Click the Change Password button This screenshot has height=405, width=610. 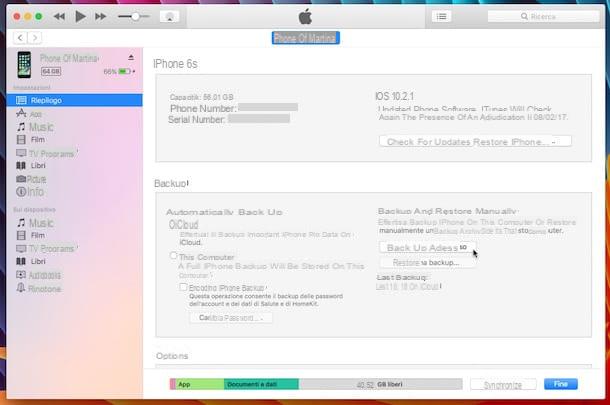(x=231, y=318)
